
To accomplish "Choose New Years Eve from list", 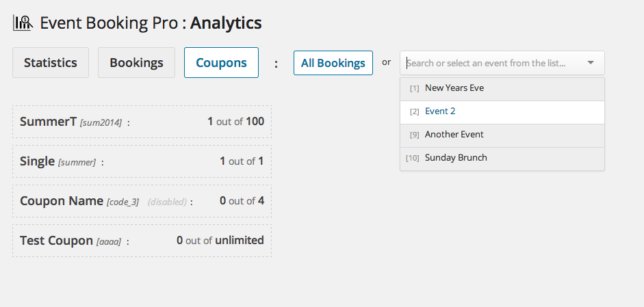I will pos(502,88).
